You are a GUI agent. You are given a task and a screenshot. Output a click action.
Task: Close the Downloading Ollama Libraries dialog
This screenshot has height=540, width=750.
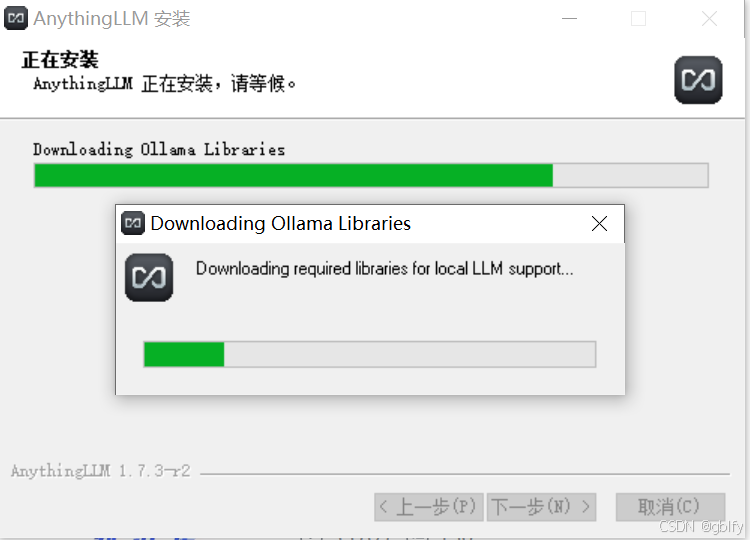[x=599, y=223]
